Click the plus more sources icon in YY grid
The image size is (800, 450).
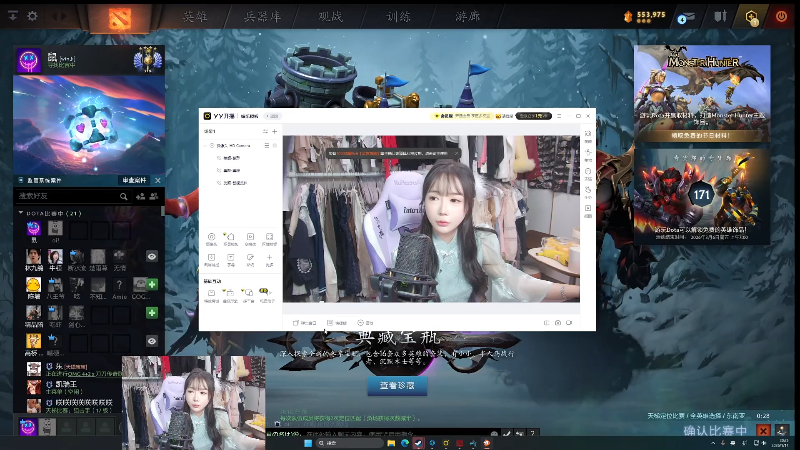pos(269,260)
